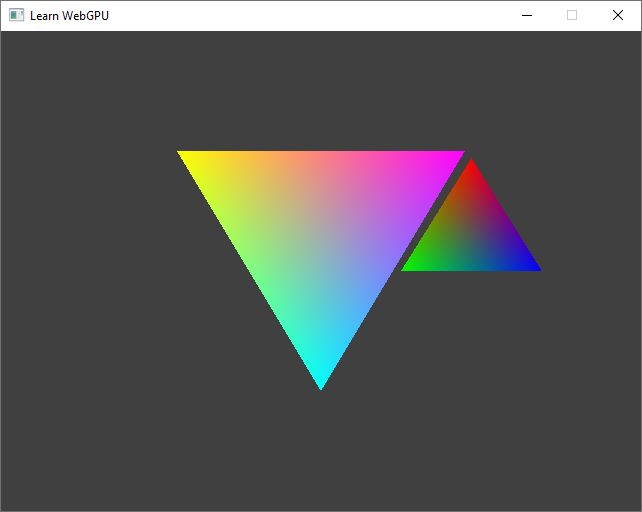Click the green left corner of the small triangle
The width and height of the screenshot is (642, 512).
tap(410, 266)
